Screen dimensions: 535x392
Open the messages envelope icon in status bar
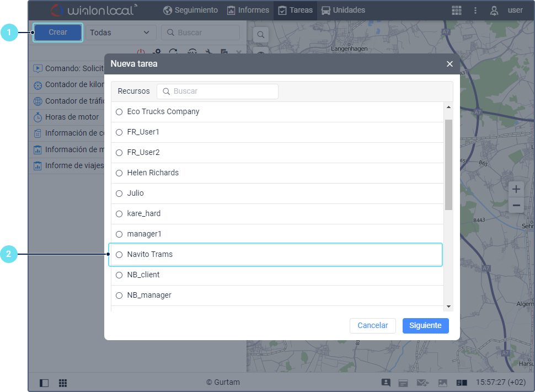(422, 383)
